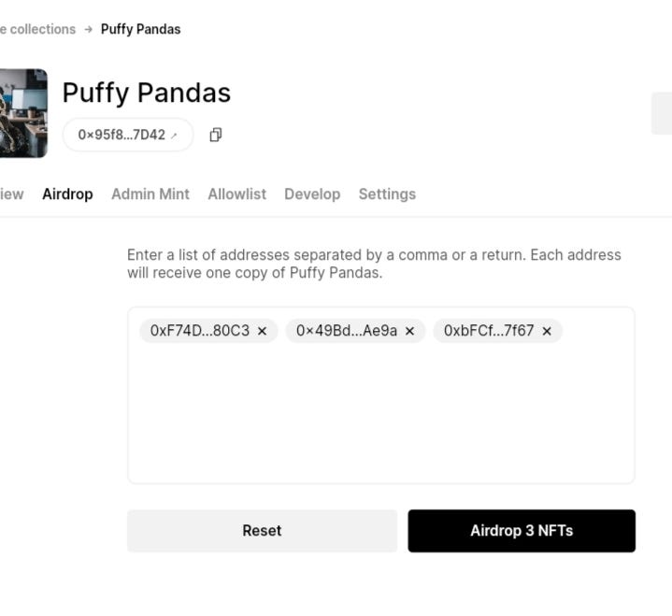Open the Puffy Pandas collection thumbnail
This screenshot has height=616, width=672.
tap(23, 113)
